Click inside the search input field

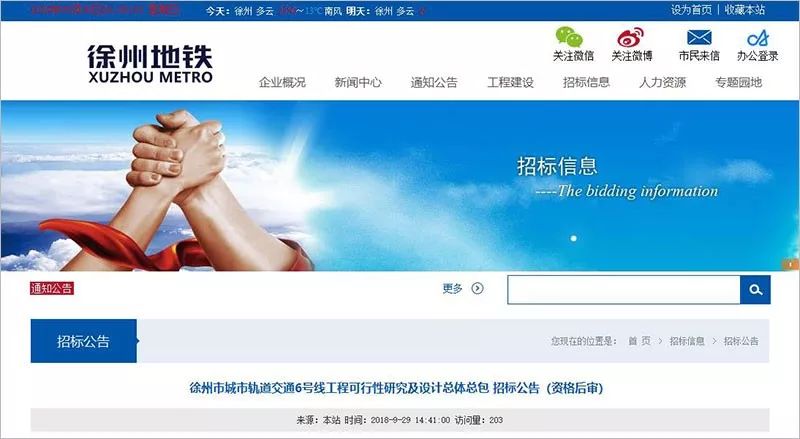tap(623, 289)
